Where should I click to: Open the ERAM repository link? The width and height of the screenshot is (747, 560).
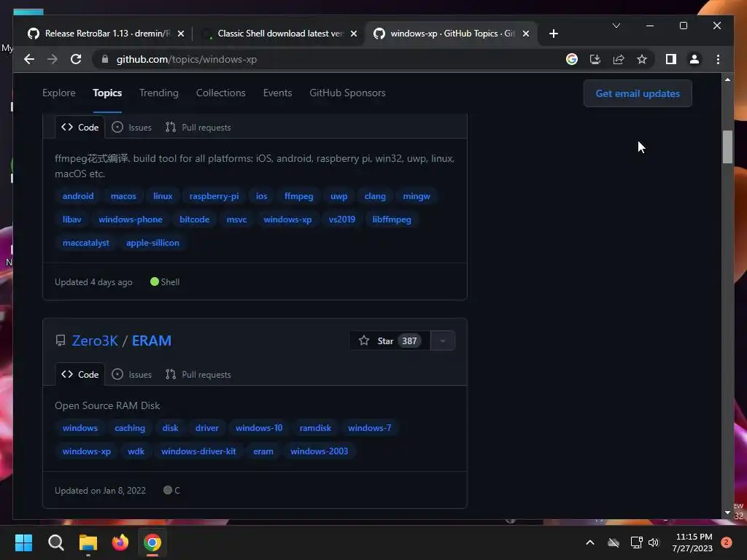click(x=152, y=341)
